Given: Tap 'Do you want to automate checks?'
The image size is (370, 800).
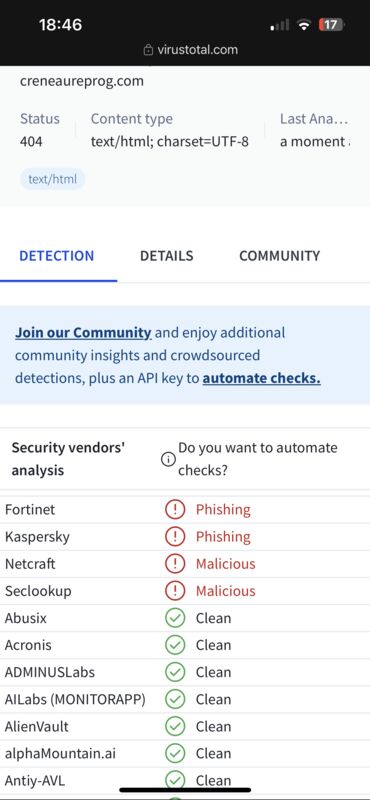Looking at the screenshot, I should pos(258,459).
